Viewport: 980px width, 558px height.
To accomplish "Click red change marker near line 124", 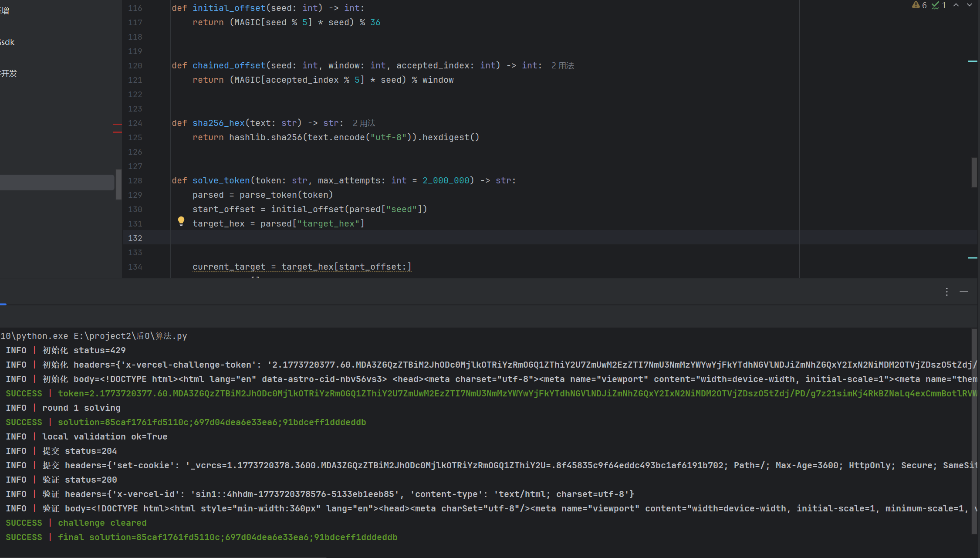I will pos(117,125).
